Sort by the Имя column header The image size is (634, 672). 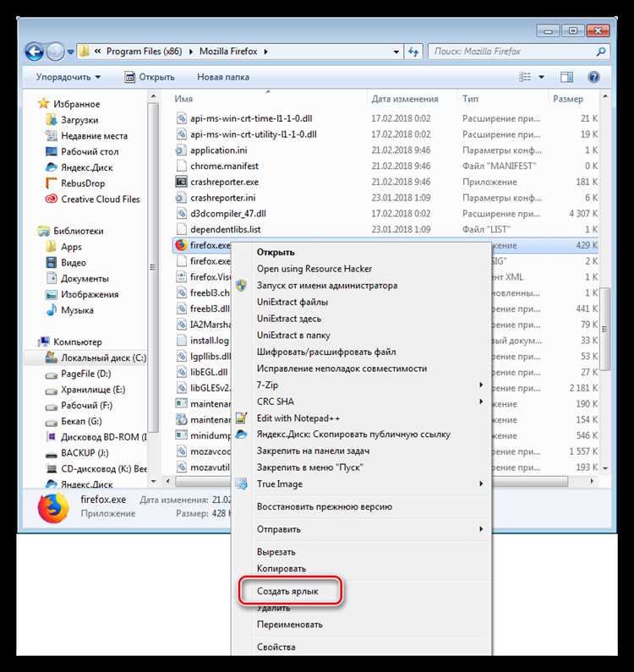[x=183, y=99]
